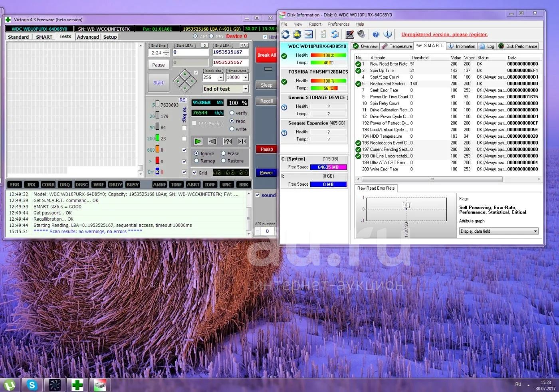This screenshot has width=559, height=392.
Task: Click the C: drive Free Space bar
Action: [x=328, y=167]
